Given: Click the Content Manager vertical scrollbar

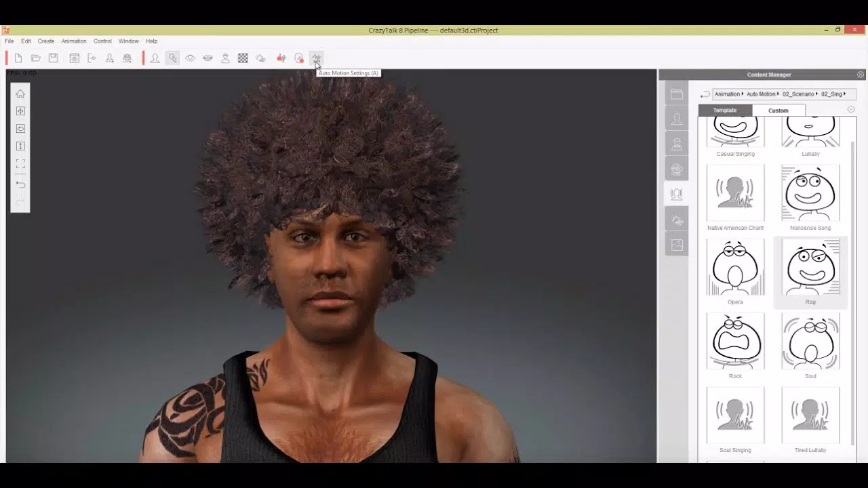Looking at the screenshot, I should tap(853, 291).
